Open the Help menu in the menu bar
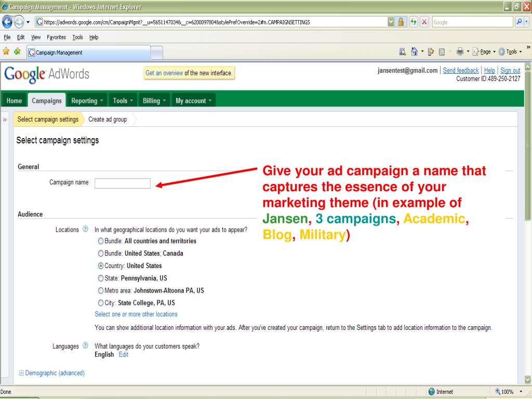This screenshot has width=532, height=399. click(94, 37)
